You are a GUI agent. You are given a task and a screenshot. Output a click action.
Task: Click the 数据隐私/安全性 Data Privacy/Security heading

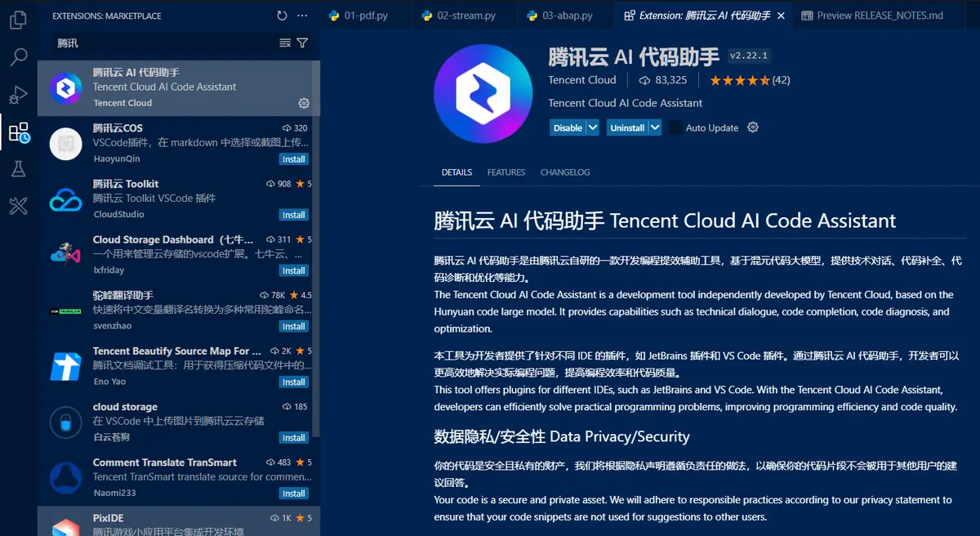click(x=562, y=436)
